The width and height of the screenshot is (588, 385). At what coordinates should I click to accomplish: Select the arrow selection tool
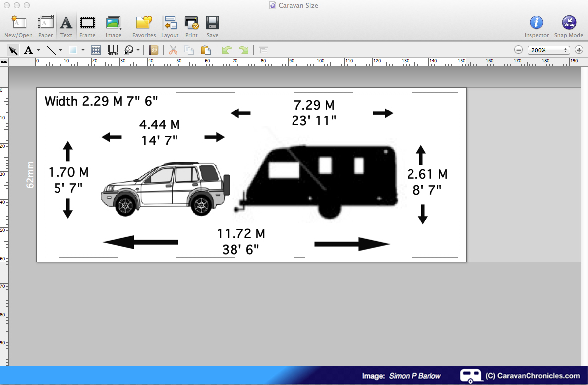(x=13, y=50)
